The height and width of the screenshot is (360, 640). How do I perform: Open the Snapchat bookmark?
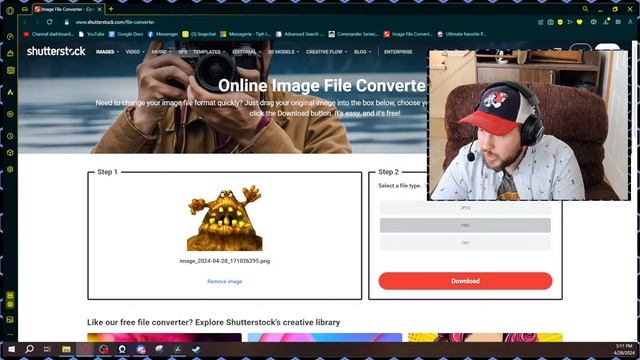pos(199,34)
